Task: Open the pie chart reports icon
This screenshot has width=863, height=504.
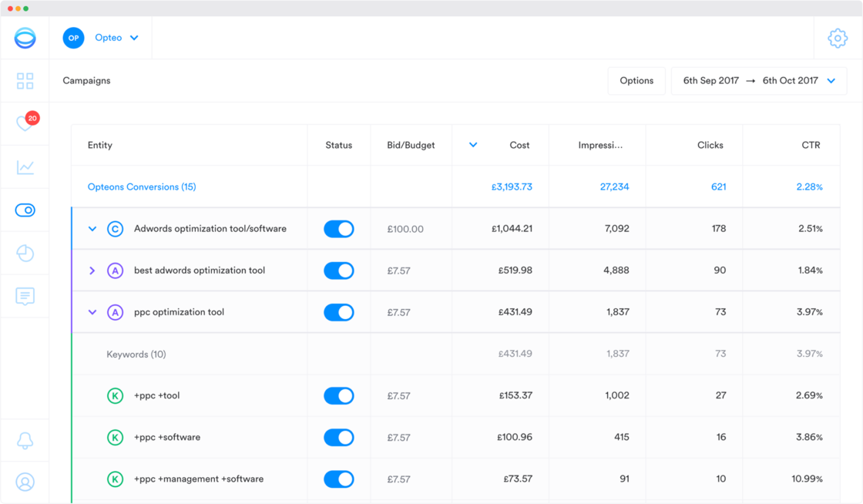Action: pyautogui.click(x=25, y=253)
